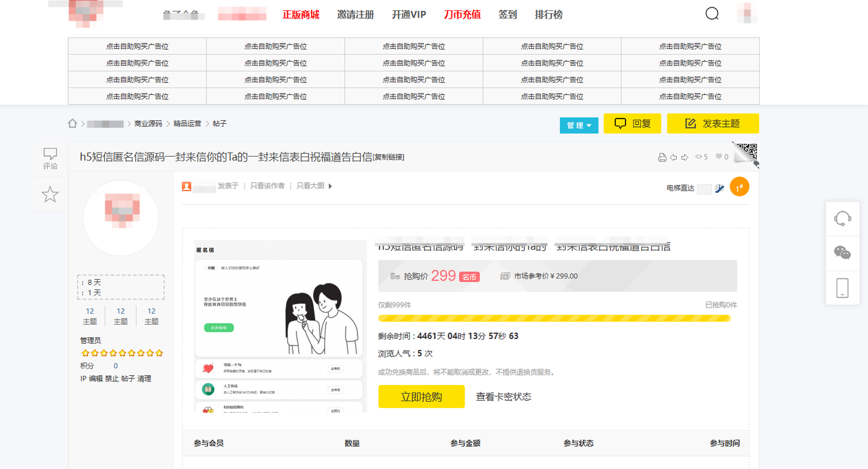
Task: Open the mobile version phone icon
Action: point(842,288)
